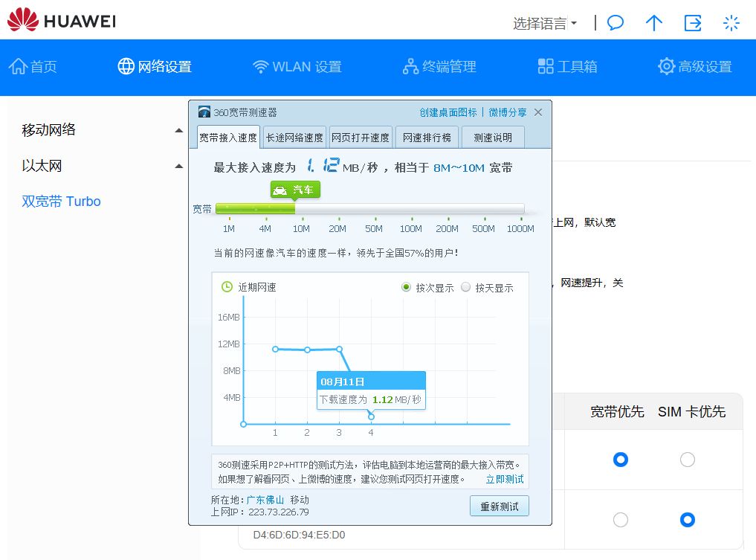Click the 100M mark on speed scale
The image size is (756, 560).
411,228
